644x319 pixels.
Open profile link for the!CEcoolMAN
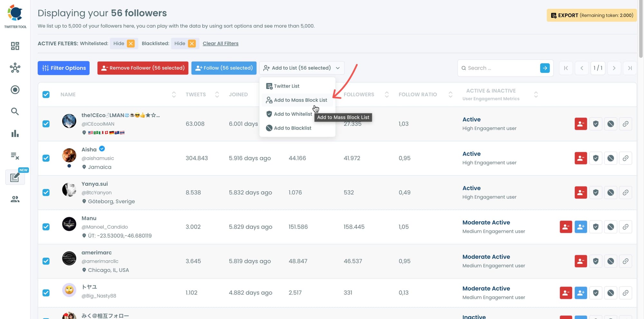(x=625, y=124)
